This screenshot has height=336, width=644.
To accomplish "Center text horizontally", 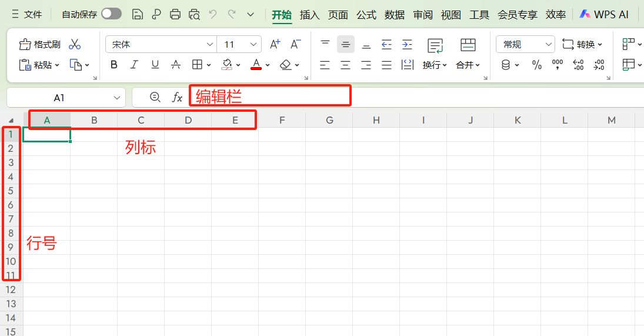I will (345, 65).
